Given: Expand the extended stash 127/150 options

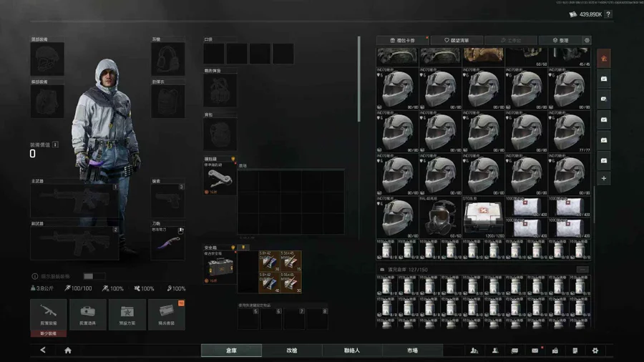Looking at the screenshot, I should (x=582, y=269).
